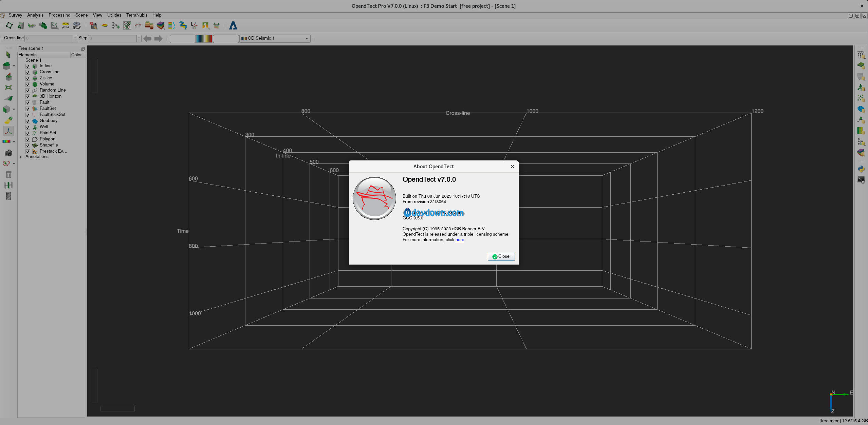868x425 pixels.
Task: Click the trash bin icon
Action: click(8, 174)
